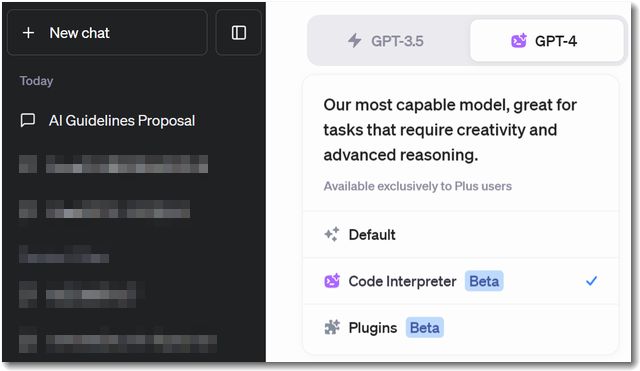The width and height of the screenshot is (640, 371).
Task: Click the purple sparkle icon on GPT-4
Action: 519,41
